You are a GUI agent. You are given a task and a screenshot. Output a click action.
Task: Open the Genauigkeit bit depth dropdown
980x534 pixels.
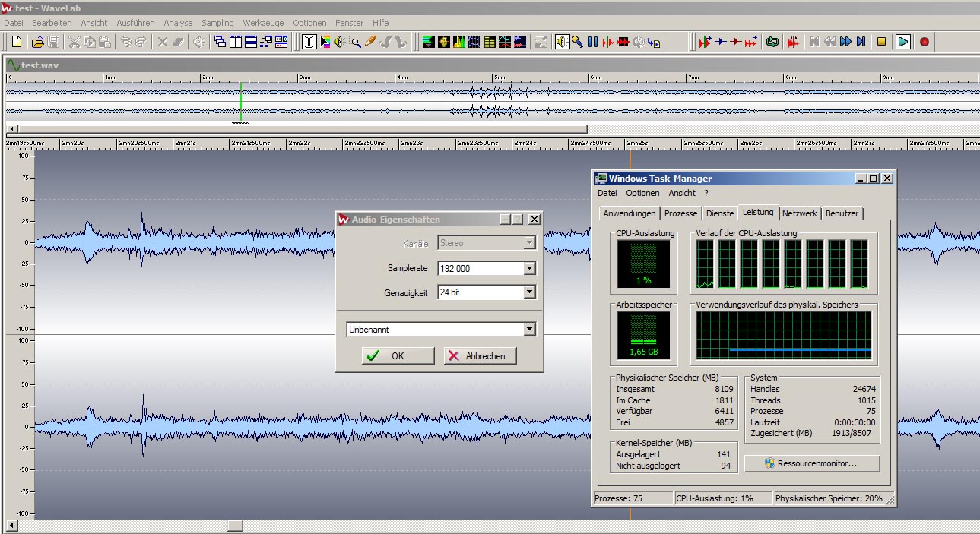pyautogui.click(x=529, y=292)
